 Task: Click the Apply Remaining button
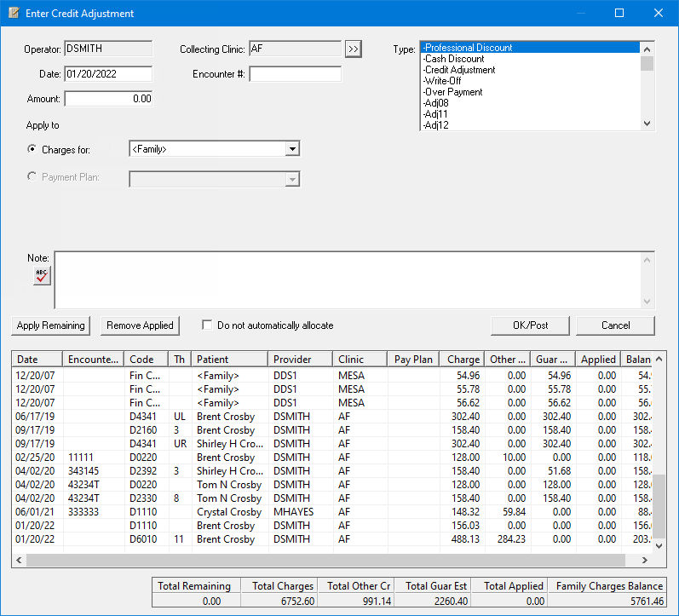(51, 325)
